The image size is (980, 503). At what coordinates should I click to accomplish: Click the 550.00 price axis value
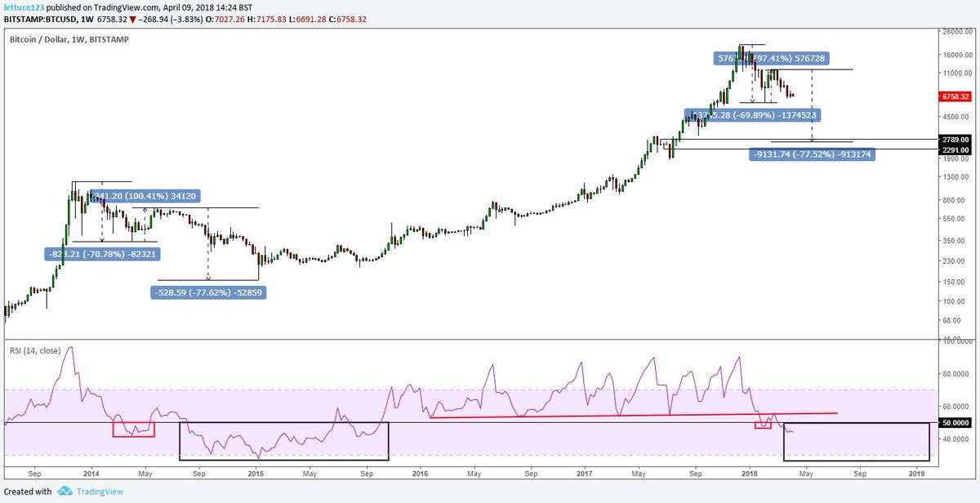[954, 220]
